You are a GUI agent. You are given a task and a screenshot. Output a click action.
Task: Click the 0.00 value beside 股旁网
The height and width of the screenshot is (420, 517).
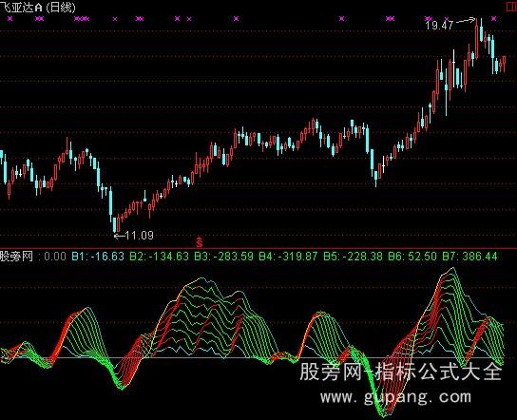click(55, 257)
